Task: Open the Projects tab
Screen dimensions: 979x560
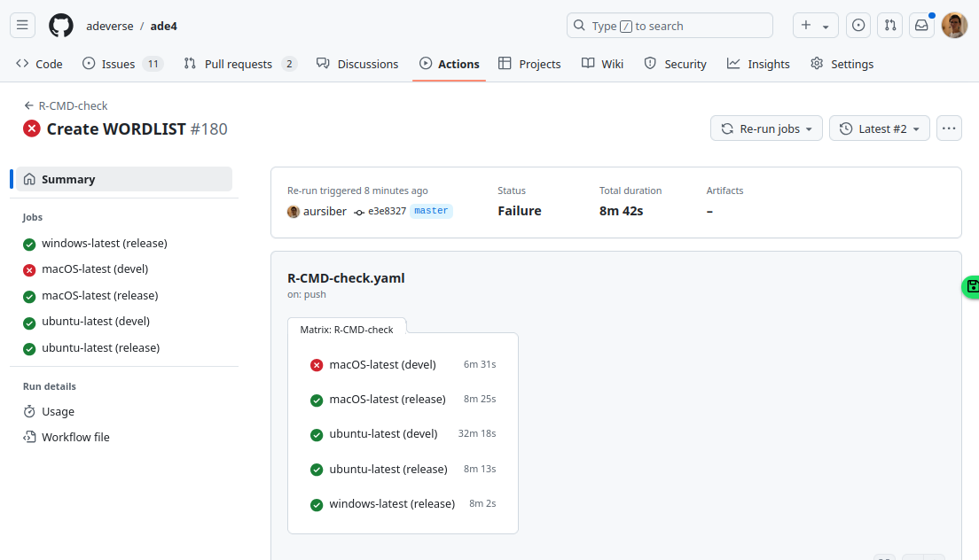Action: (x=529, y=64)
